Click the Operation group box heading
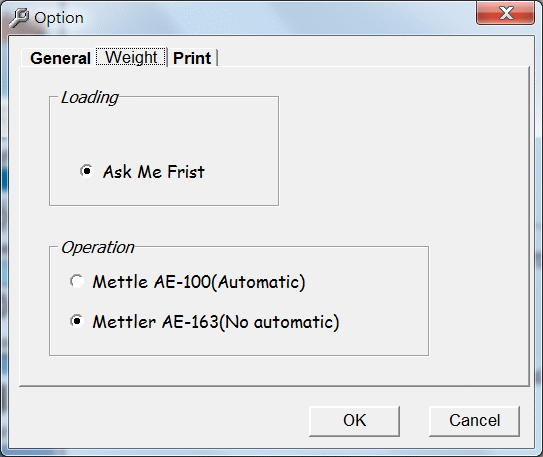The image size is (543, 457). [x=98, y=248]
